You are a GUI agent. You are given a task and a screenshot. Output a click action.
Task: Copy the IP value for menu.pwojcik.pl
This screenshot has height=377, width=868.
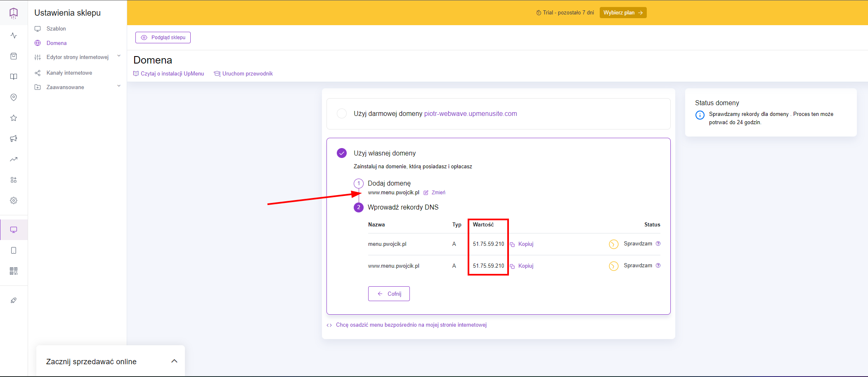tap(522, 244)
